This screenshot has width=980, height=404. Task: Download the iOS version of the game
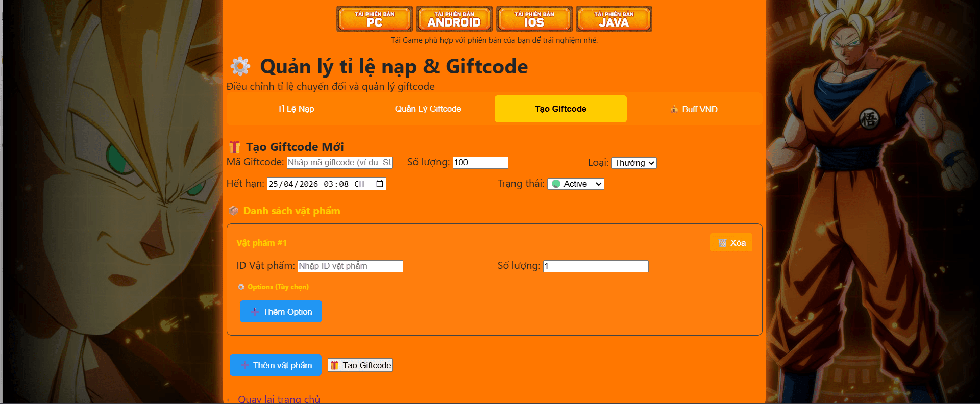click(534, 19)
